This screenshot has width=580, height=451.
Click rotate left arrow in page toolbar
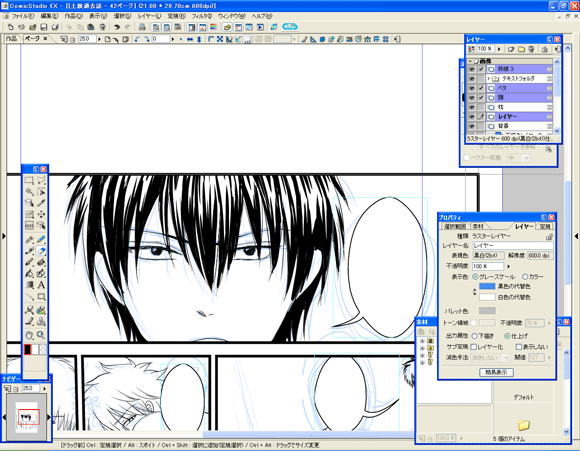point(137,39)
